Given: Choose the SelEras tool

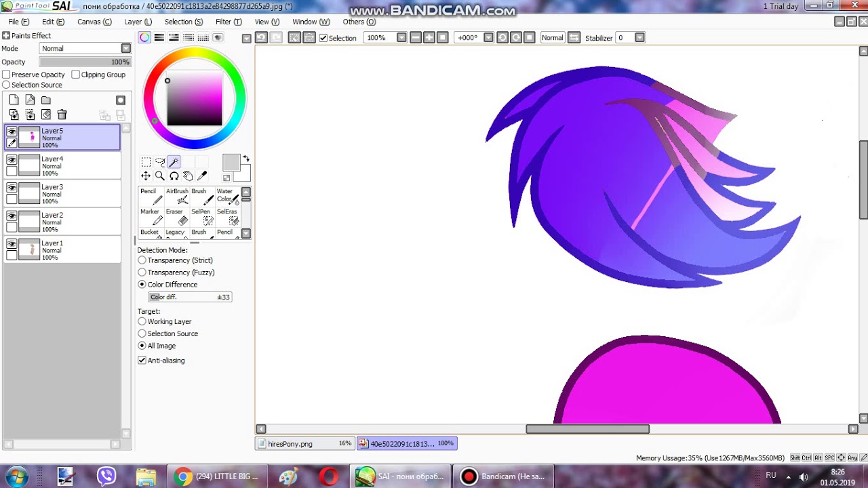Looking at the screenshot, I should coord(227,217).
